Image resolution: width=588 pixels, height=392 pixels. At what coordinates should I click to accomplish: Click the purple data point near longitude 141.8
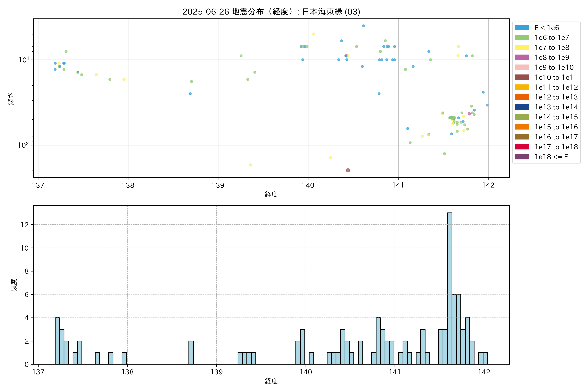[469, 114]
